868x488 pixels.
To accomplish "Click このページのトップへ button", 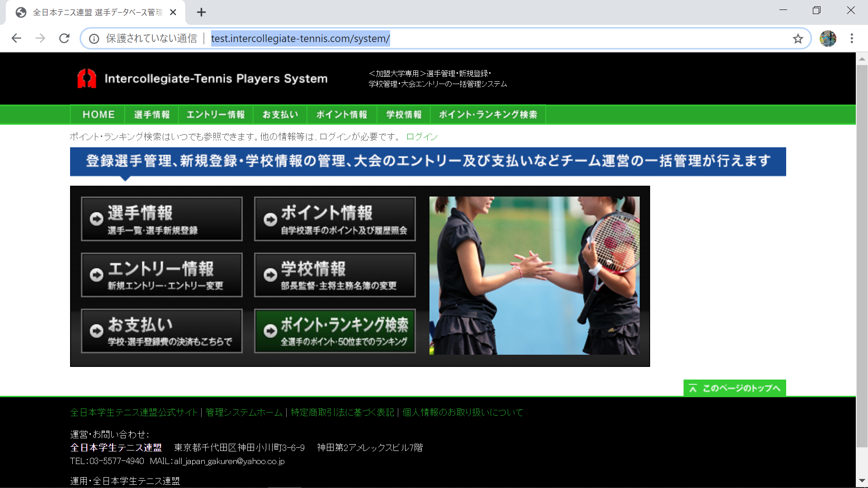I will (x=734, y=388).
